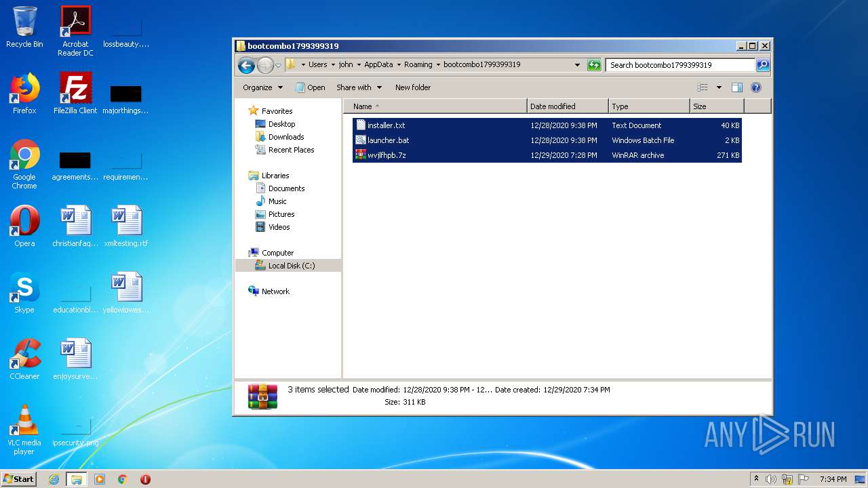Click the Change your view icon
868x488 pixels.
tap(703, 87)
